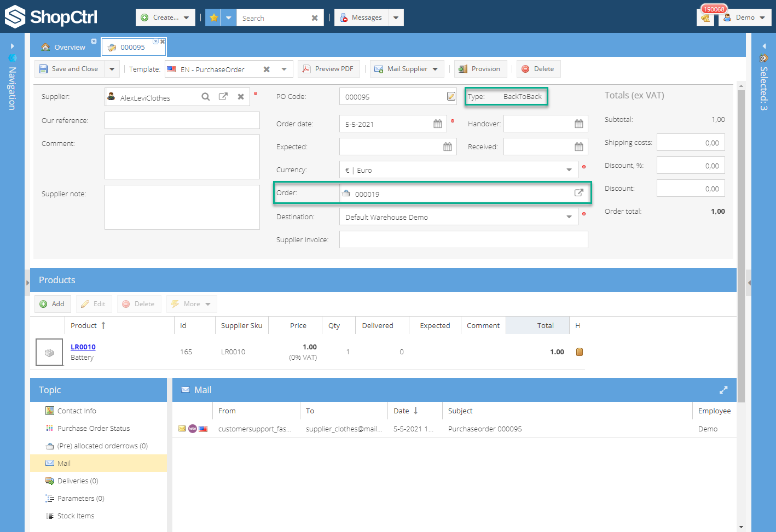Viewport: 776px width, 532px height.
Task: Open Messages
Action: coord(361,17)
